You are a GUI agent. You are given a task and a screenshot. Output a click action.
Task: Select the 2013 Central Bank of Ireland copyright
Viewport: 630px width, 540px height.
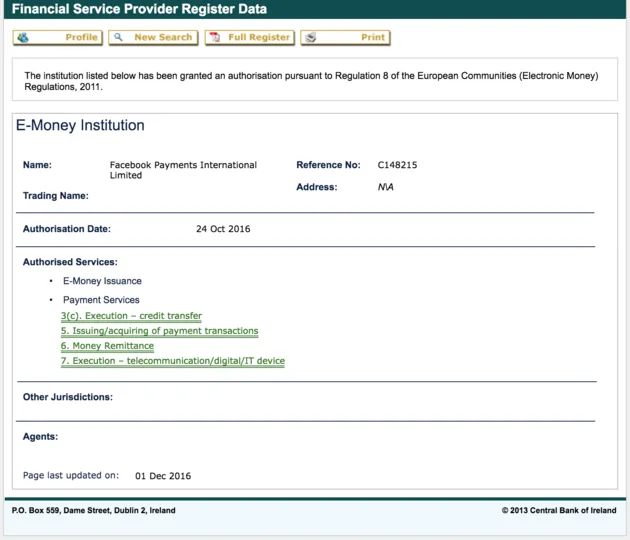(x=559, y=510)
